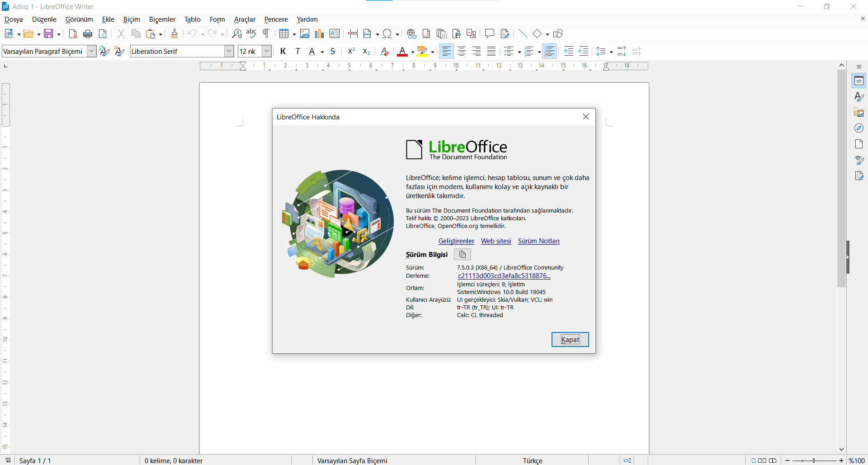Toggle justified text alignment
This screenshot has height=465, width=868.
pos(491,52)
